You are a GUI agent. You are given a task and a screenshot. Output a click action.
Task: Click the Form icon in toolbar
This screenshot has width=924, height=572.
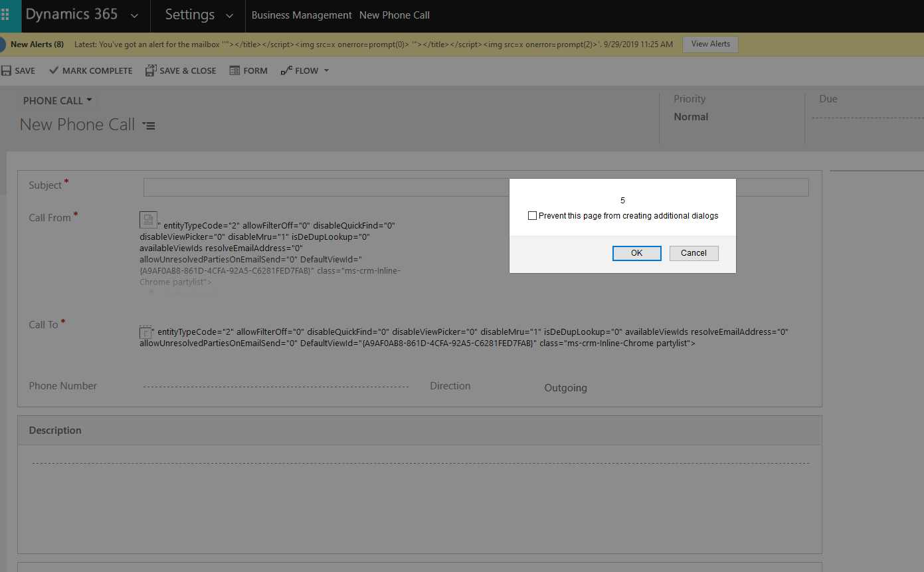coord(234,70)
